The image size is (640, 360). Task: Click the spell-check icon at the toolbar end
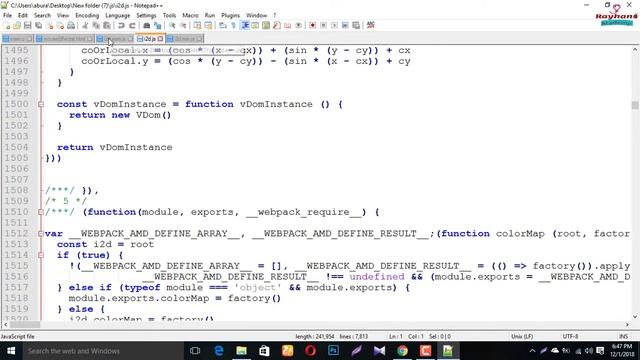click(x=371, y=25)
